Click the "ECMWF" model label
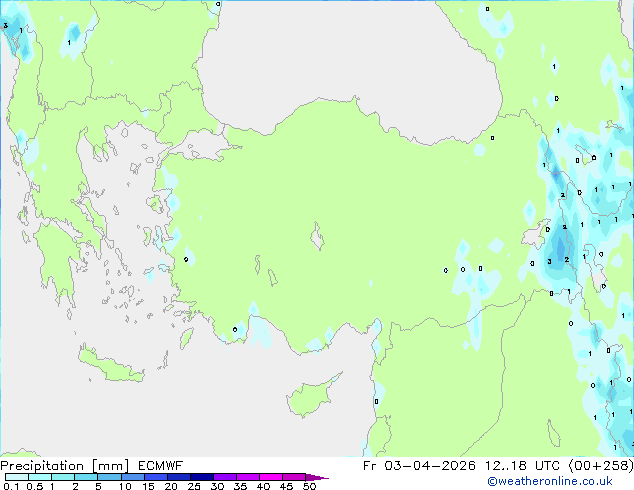Image resolution: width=634 pixels, height=490 pixels. tap(161, 466)
